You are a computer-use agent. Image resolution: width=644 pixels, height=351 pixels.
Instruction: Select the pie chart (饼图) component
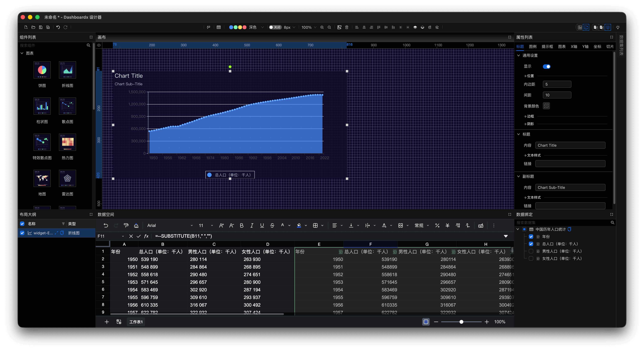pos(42,70)
